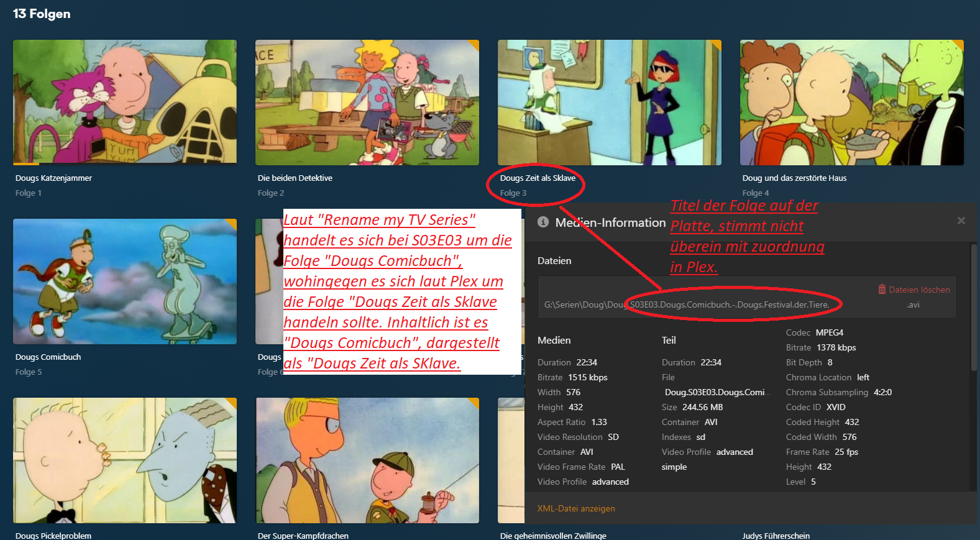Open Doug und das zerstörte Haus thumbnail
This screenshot has width=980, height=540.
point(852,103)
